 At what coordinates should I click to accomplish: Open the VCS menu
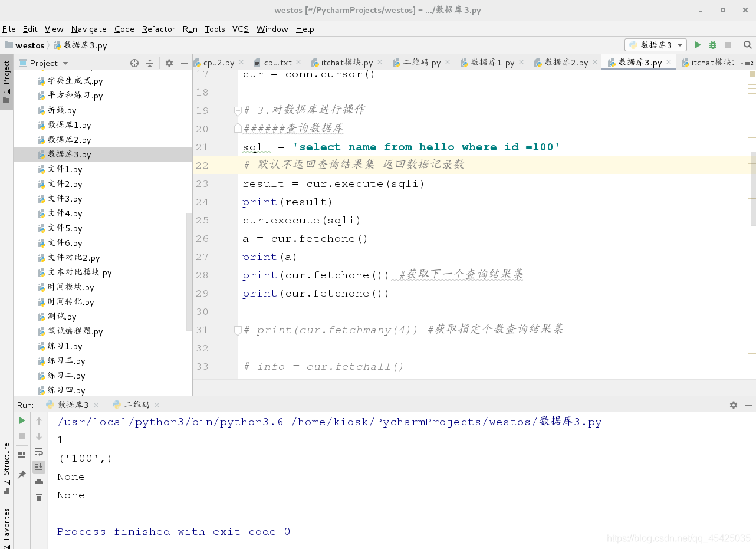[x=241, y=29]
